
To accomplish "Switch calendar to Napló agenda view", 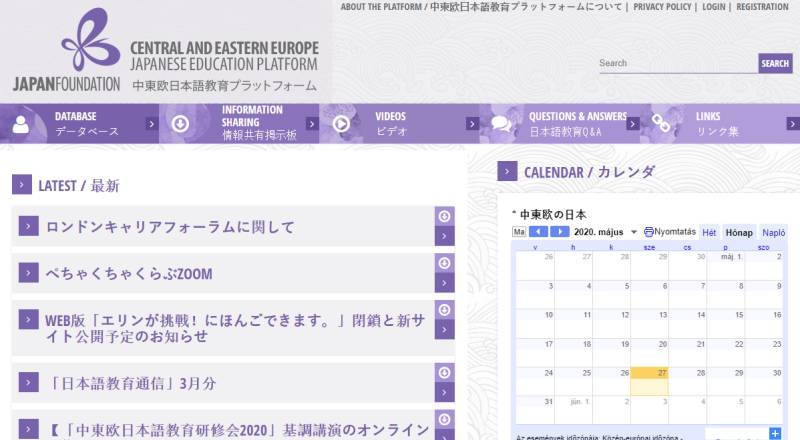I will point(773,232).
